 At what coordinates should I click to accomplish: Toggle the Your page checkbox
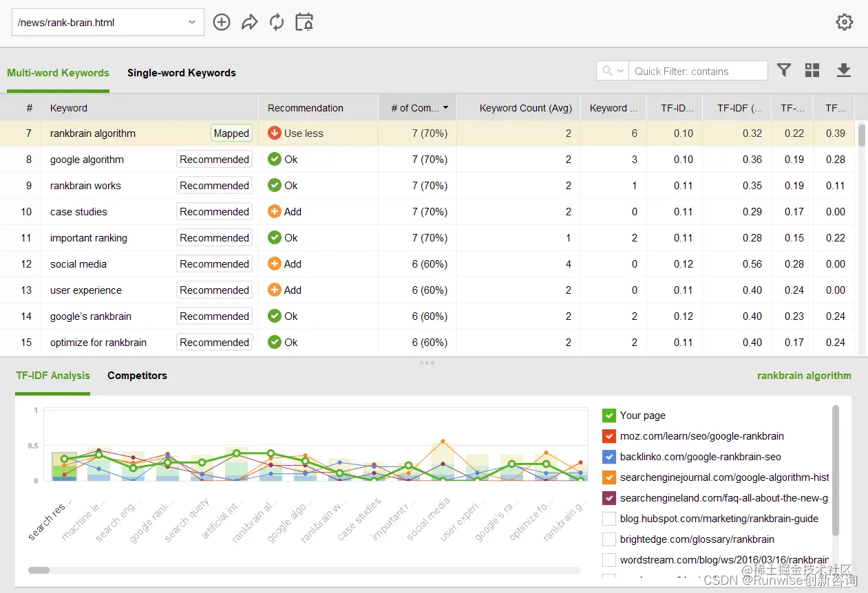(608, 416)
